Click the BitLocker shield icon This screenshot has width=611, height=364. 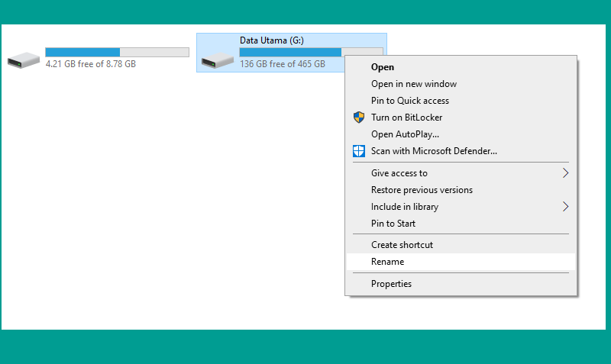click(x=359, y=118)
